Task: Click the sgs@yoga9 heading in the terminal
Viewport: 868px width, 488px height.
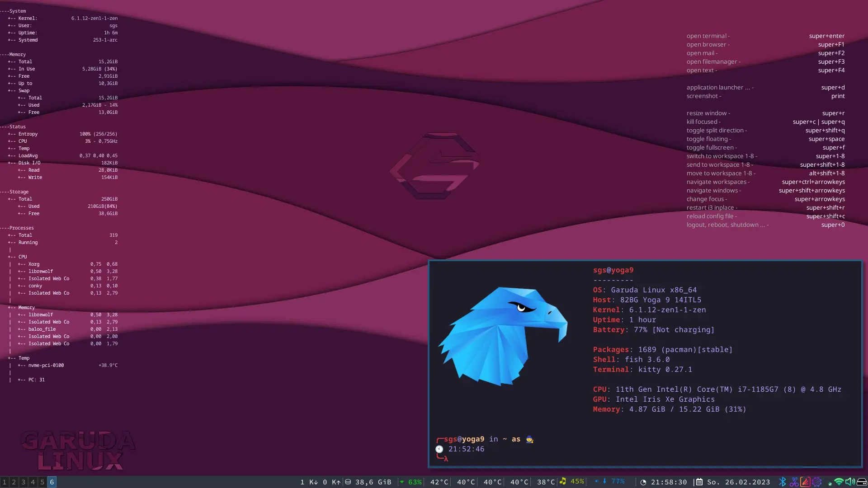Action: tap(613, 270)
